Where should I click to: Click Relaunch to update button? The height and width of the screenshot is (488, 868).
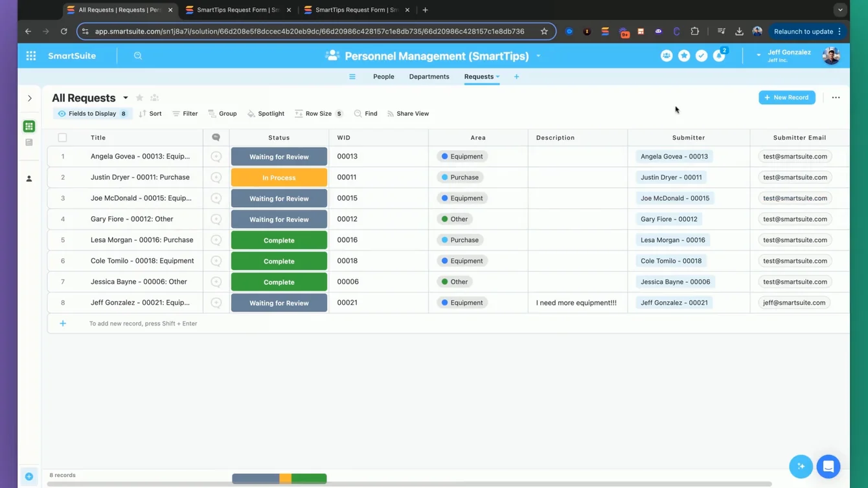pyautogui.click(x=808, y=31)
